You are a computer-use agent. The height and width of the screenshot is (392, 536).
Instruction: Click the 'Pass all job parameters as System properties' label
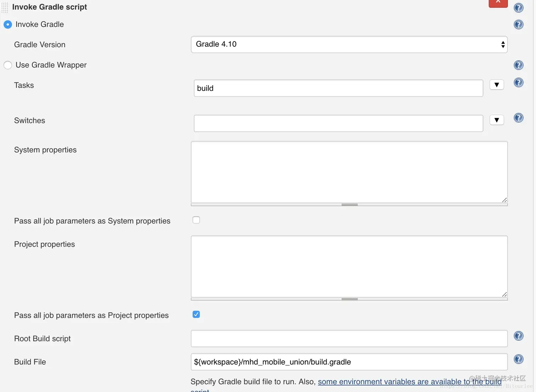[92, 221]
